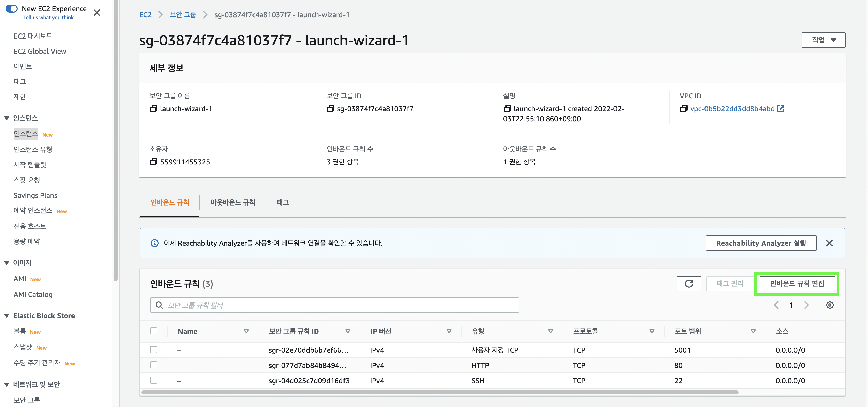Image resolution: width=868 pixels, height=407 pixels.
Task: Open inbound rules table settings gear
Action: click(x=829, y=305)
